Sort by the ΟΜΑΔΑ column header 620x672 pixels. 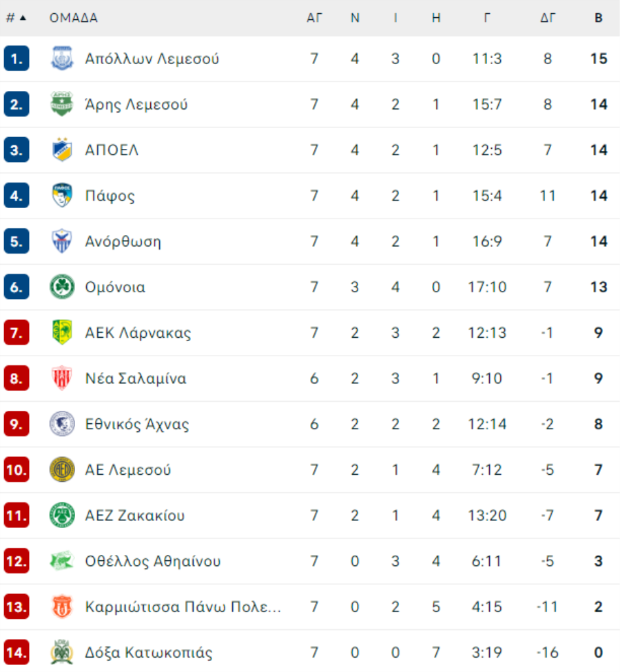(74, 17)
